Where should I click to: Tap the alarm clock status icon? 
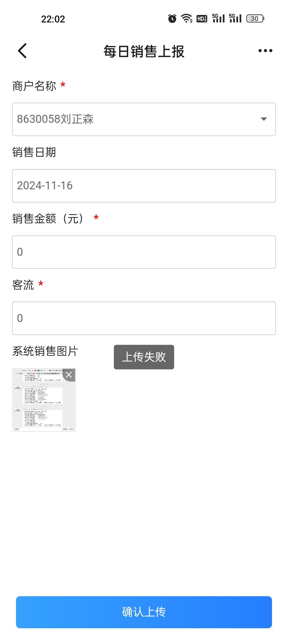click(x=172, y=18)
